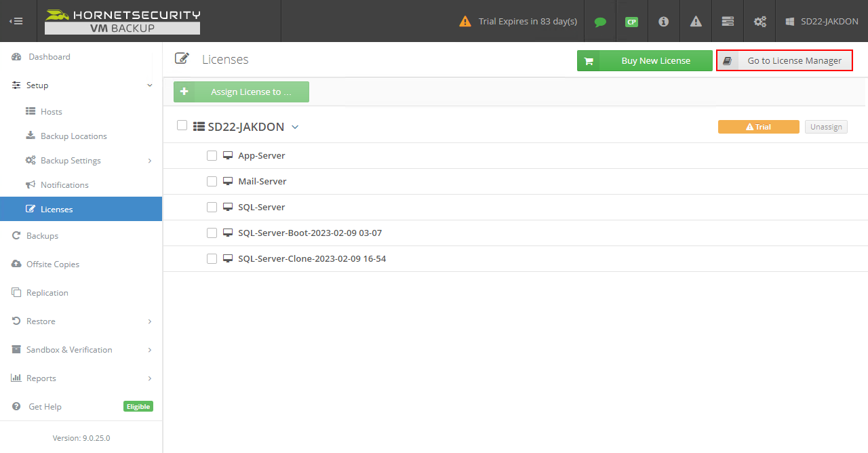868x453 pixels.
Task: Go to Backup Locations in sidebar
Action: click(x=73, y=136)
